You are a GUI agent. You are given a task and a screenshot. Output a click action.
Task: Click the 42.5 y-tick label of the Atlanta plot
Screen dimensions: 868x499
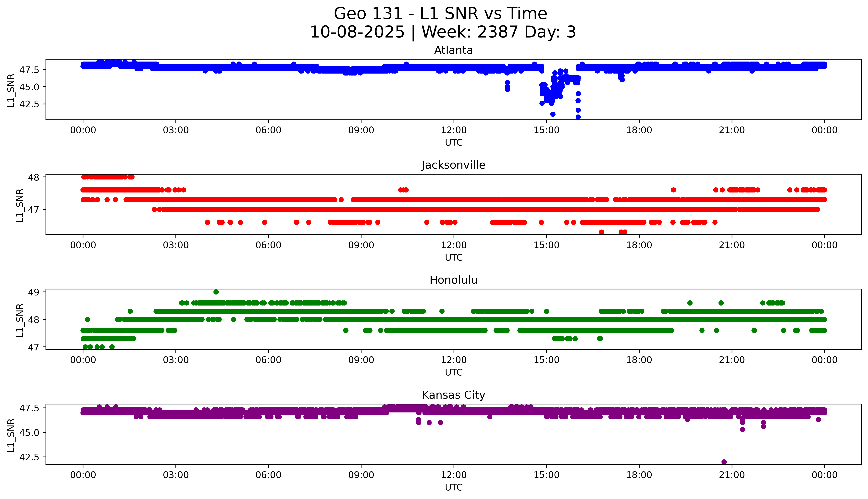pos(29,104)
